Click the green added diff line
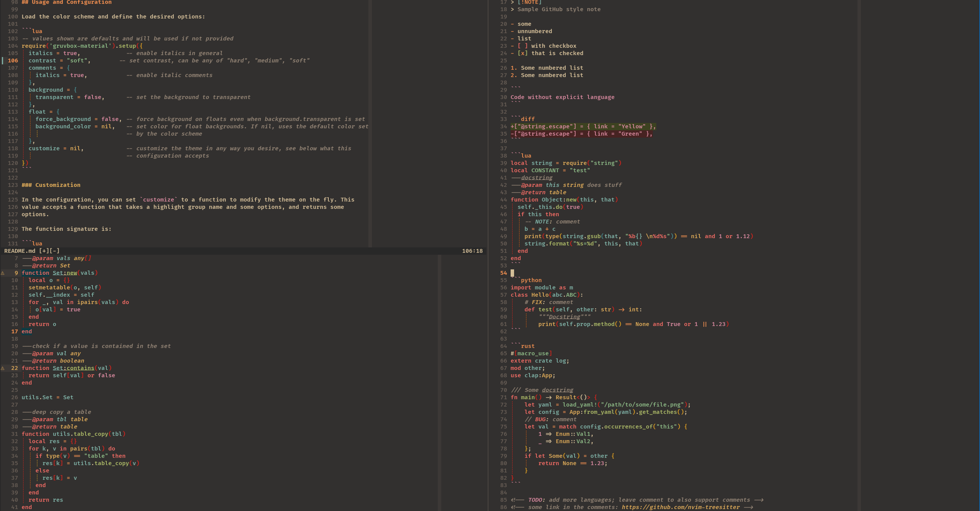This screenshot has height=511, width=980. 583,126
